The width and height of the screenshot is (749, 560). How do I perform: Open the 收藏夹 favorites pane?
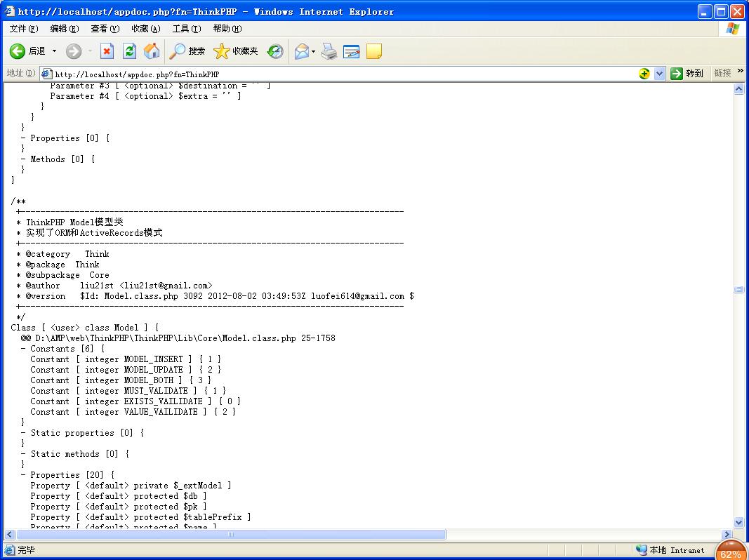point(235,51)
